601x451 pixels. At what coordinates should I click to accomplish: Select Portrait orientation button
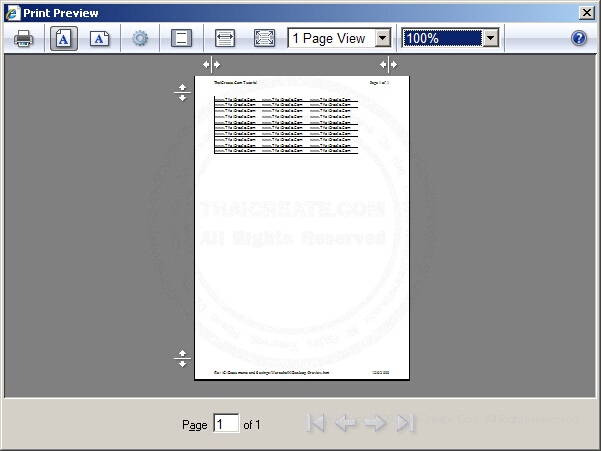(x=64, y=39)
